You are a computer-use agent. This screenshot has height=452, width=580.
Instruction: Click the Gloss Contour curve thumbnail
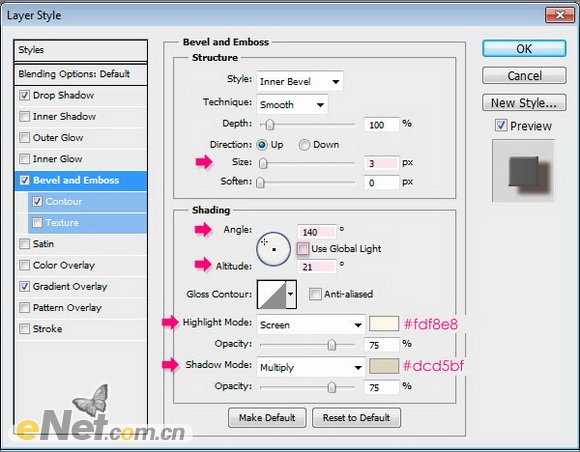click(x=272, y=294)
